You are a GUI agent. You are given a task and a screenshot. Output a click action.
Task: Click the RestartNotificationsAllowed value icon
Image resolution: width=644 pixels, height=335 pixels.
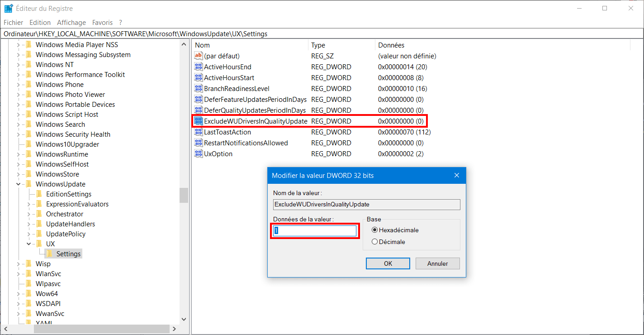[199, 143]
